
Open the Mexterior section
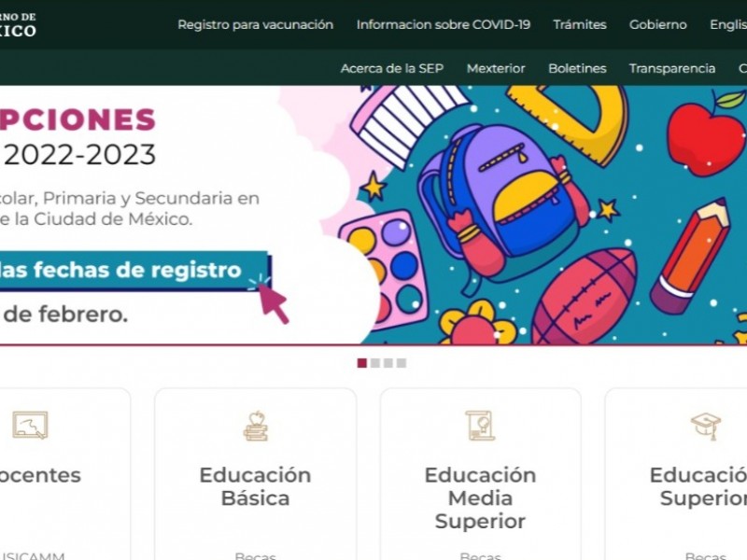coord(496,68)
